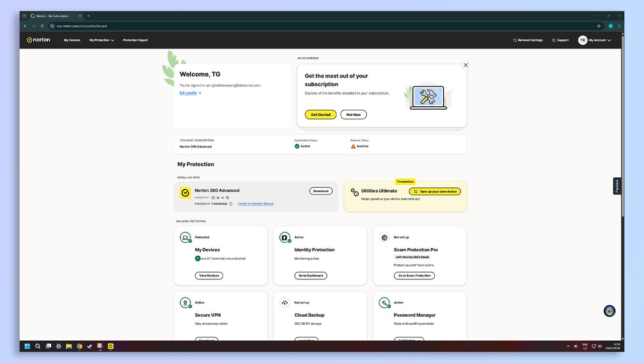Reload the page with refresh icon
644x363 pixels.
pos(42,26)
